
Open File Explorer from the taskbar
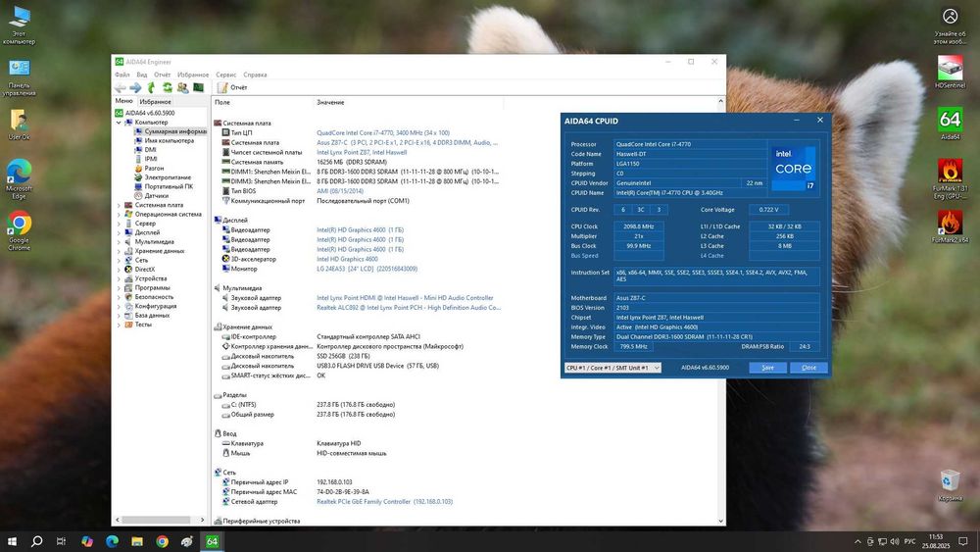click(137, 541)
